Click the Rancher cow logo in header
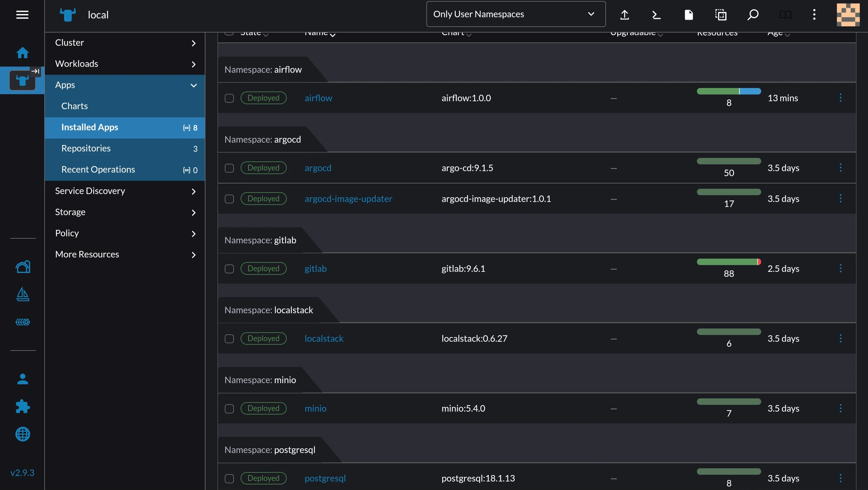The width and height of the screenshot is (868, 490). 68,14
